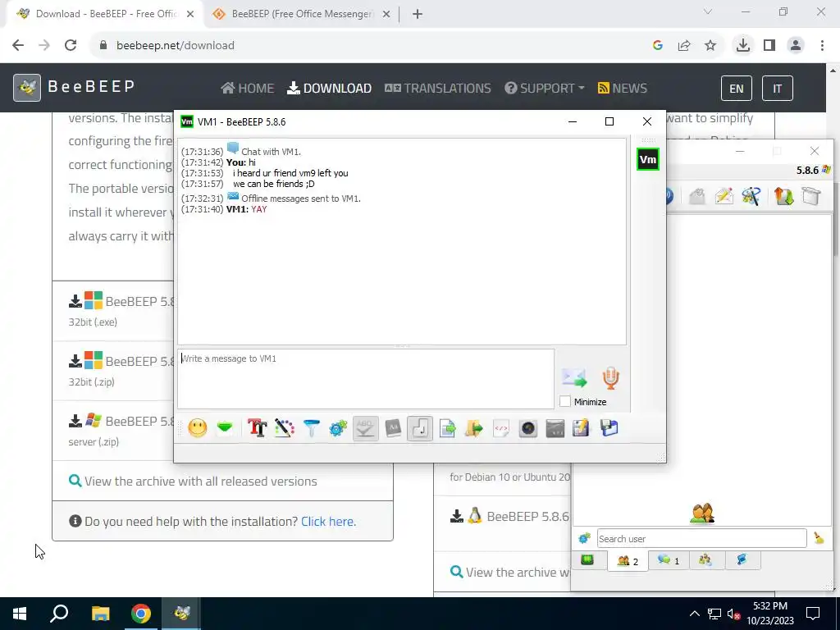Click the code snippet icon

coord(501,428)
